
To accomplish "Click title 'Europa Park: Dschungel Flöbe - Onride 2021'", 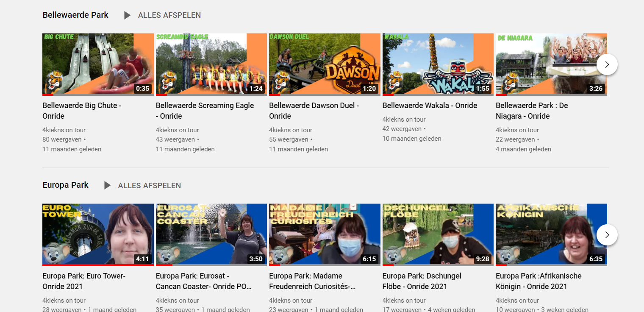I will tap(422, 281).
